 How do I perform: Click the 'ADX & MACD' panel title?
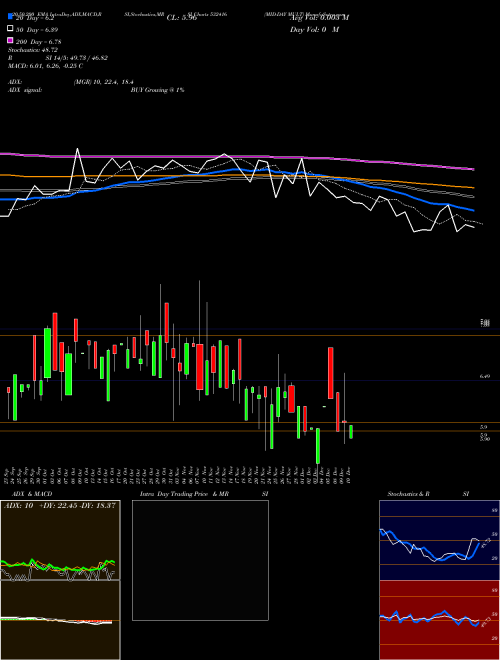pos(32,494)
